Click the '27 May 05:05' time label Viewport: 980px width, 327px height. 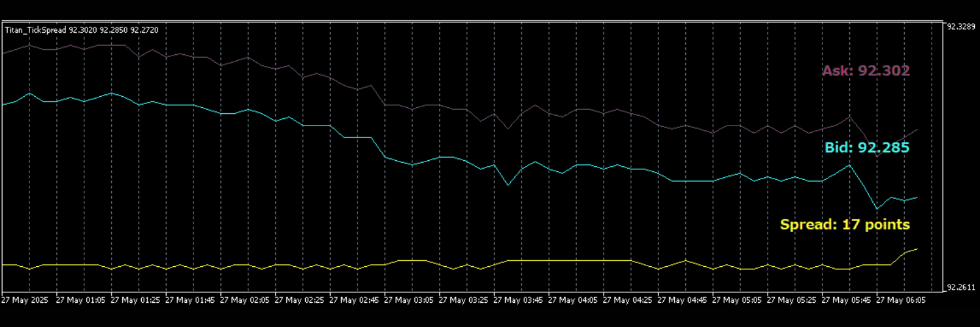point(738,300)
